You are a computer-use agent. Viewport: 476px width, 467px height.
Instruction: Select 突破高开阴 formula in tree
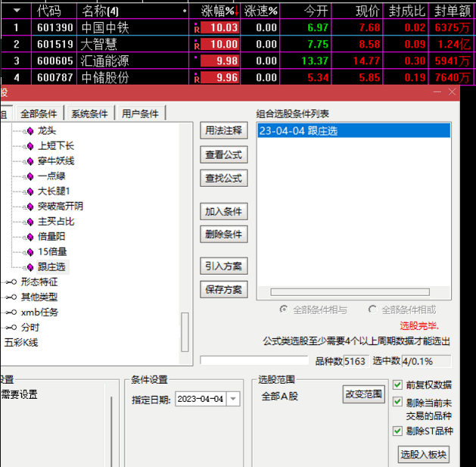(60, 207)
